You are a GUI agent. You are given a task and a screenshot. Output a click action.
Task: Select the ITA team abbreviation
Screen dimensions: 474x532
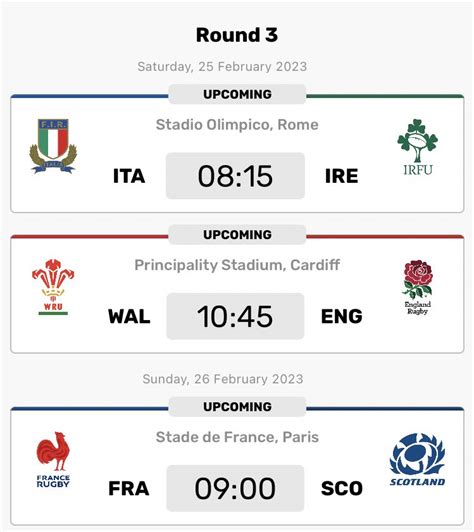coord(129,176)
